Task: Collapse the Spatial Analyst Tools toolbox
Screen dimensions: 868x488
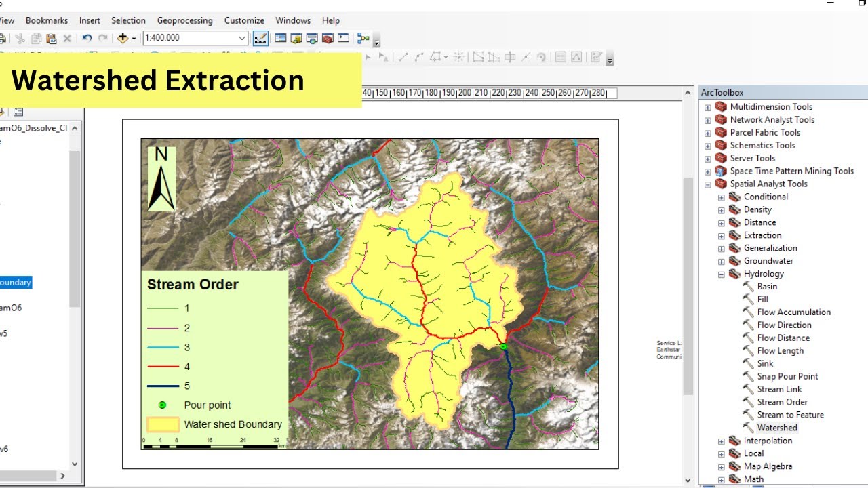Action: click(x=707, y=184)
